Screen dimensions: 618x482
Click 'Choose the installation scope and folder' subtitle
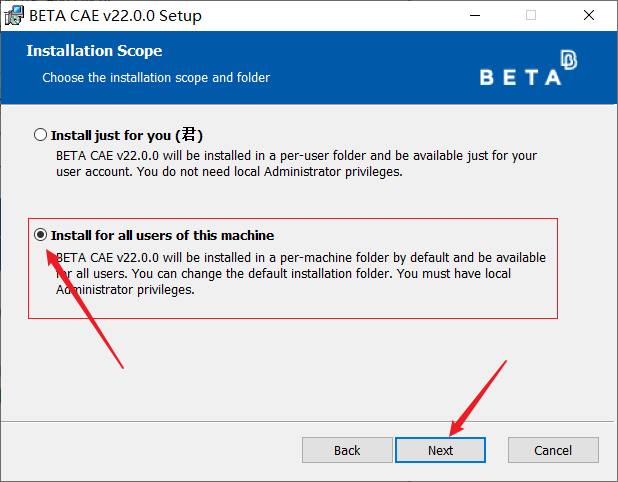pyautogui.click(x=156, y=77)
